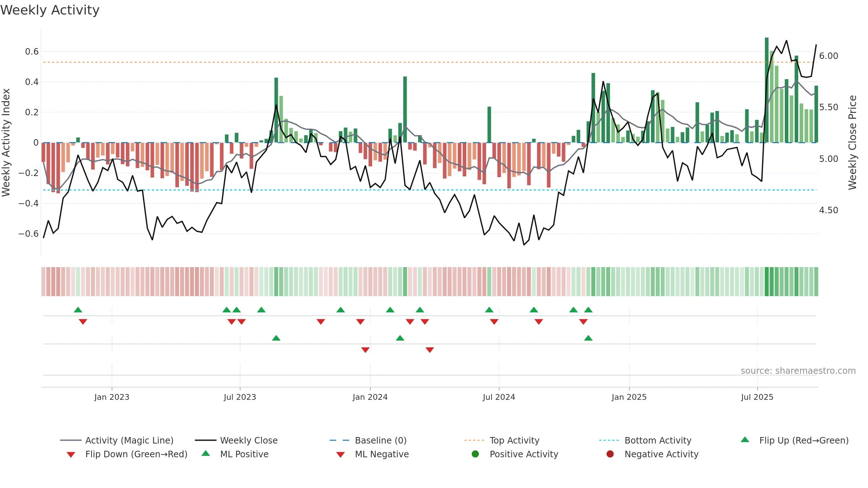Click the '0.4' left axis tick label
Viewport: 868px width, 488px height.
(32, 82)
